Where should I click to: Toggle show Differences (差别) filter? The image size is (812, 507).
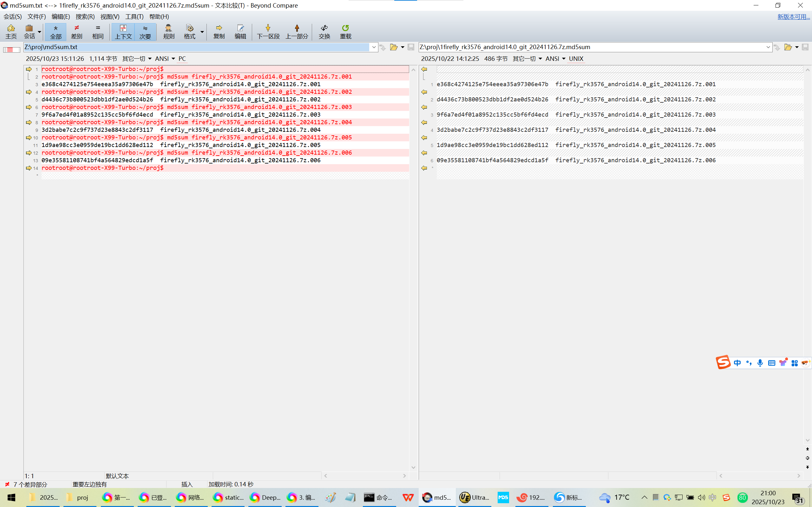click(x=76, y=31)
